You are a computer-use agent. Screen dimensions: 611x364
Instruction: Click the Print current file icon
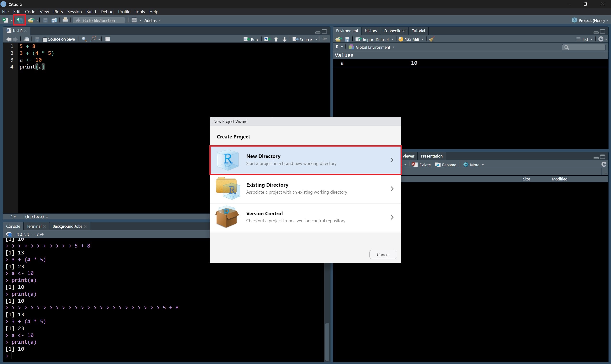point(65,20)
